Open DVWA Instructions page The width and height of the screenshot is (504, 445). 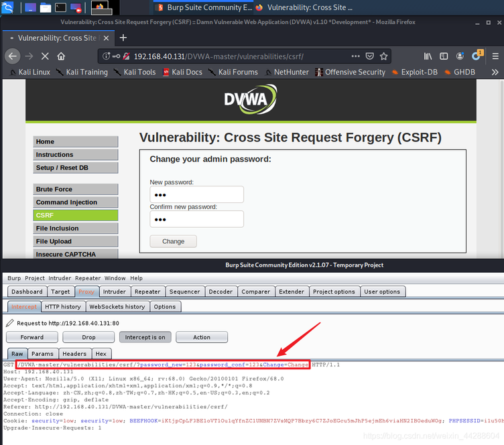coord(76,155)
